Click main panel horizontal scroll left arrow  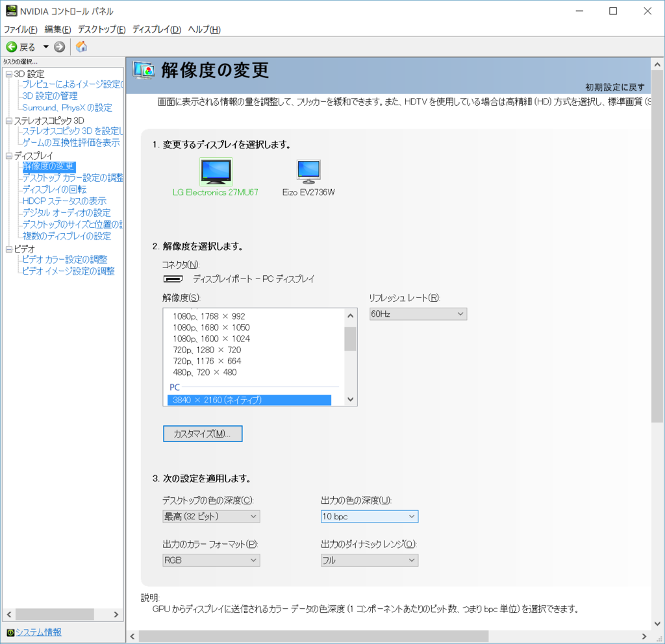[x=132, y=636]
